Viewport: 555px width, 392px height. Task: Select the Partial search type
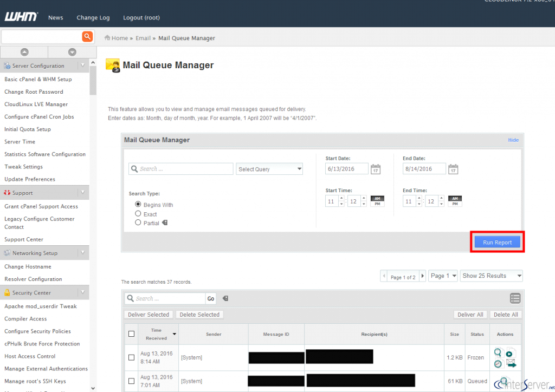pyautogui.click(x=138, y=223)
